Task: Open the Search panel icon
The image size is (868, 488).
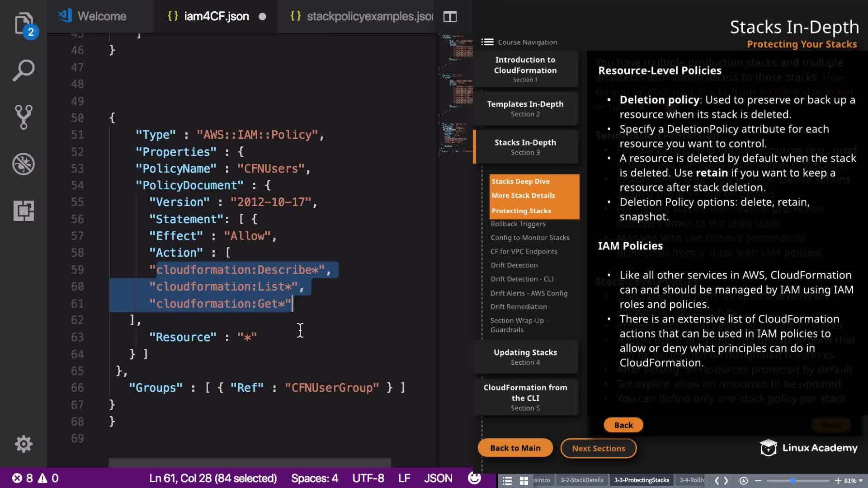Action: [24, 70]
